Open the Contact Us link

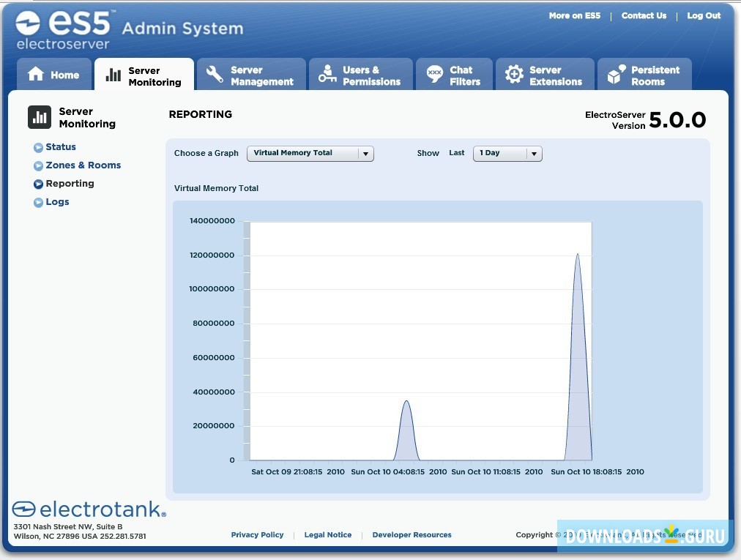(x=644, y=16)
